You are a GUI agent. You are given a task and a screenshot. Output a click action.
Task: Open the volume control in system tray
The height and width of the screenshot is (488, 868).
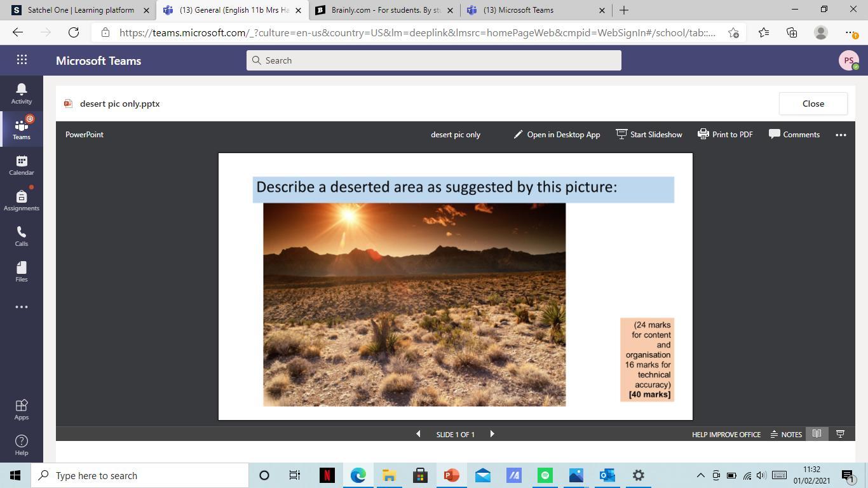coord(761,475)
